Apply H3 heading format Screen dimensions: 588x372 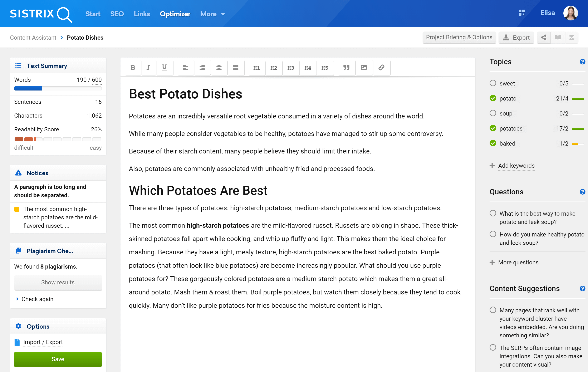(x=290, y=67)
